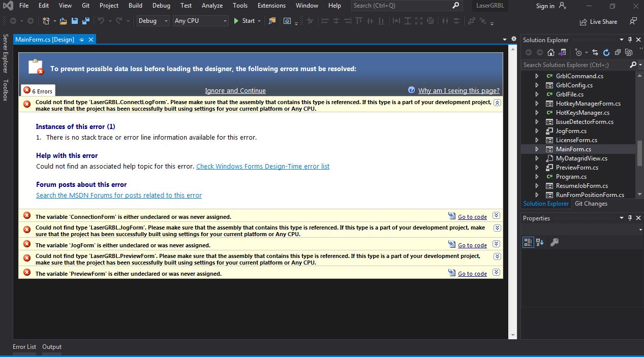Screen dimensions: 644x357
Task: Open the File menu
Action: click(x=24, y=6)
